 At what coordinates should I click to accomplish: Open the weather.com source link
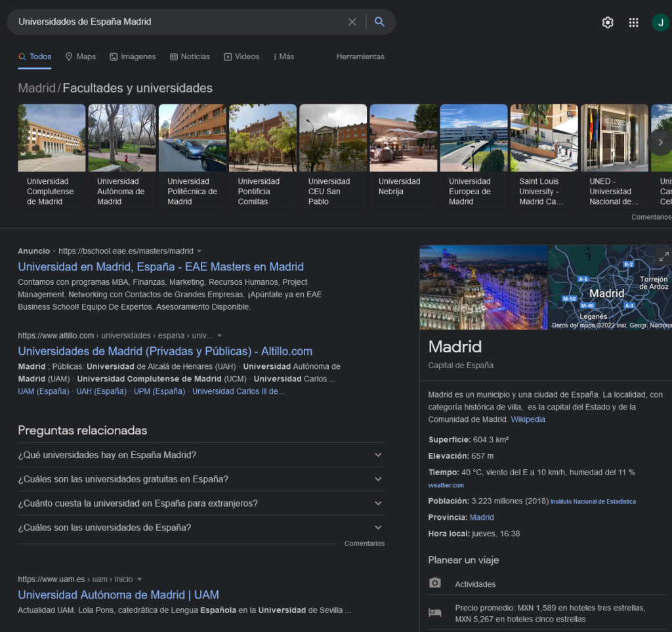(x=446, y=486)
